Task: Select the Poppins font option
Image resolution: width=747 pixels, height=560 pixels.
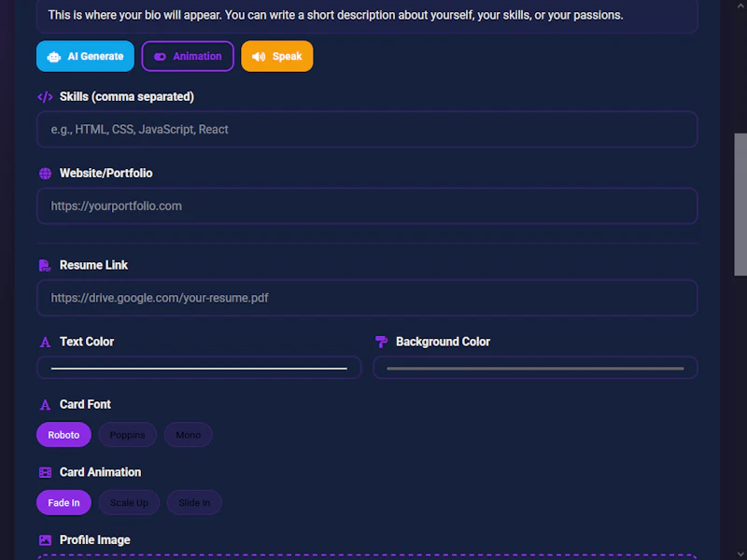Action: [127, 434]
